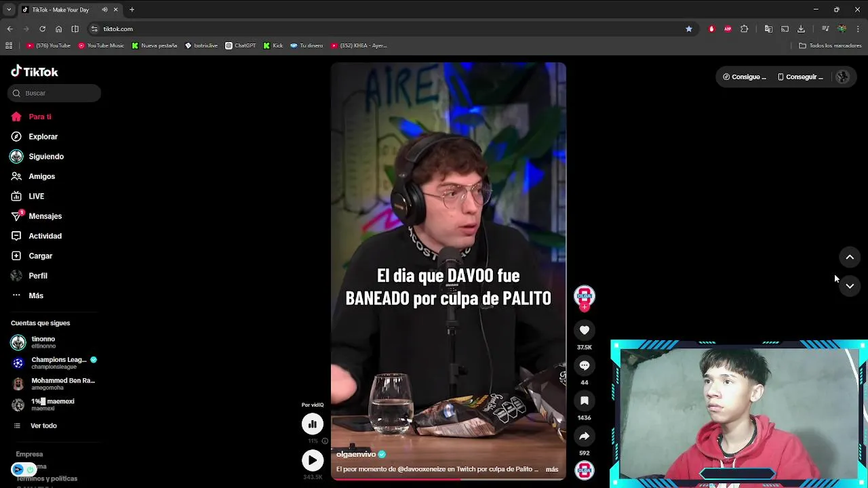Open the AdBlock Plus extension
Viewport: 868px width, 488px height.
click(728, 28)
